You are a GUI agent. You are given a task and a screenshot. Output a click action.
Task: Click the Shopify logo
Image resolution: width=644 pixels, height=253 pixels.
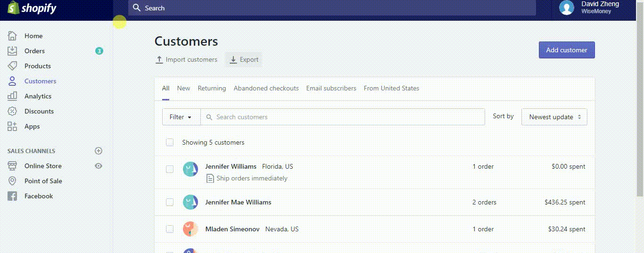pyautogui.click(x=32, y=8)
